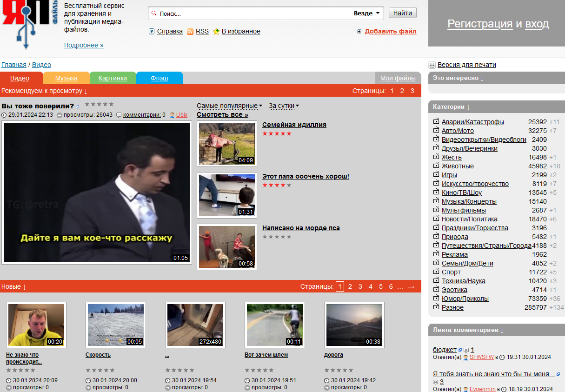Open the Мои файлы tab

[x=398, y=78]
